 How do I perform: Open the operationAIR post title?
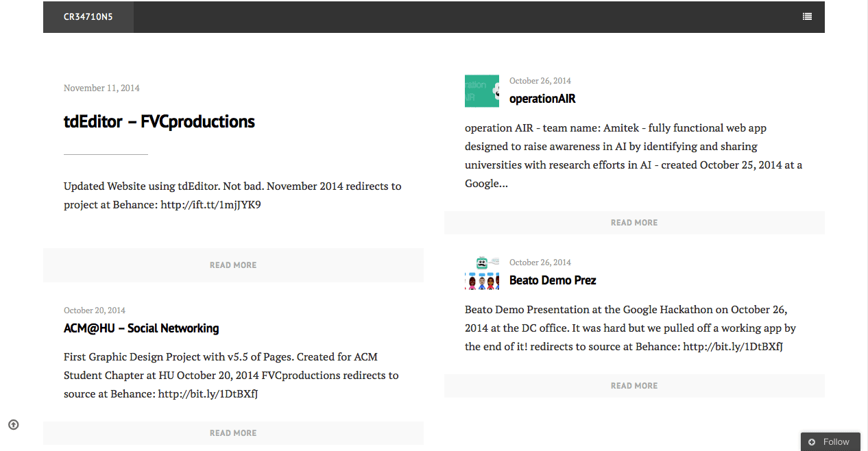(x=542, y=99)
